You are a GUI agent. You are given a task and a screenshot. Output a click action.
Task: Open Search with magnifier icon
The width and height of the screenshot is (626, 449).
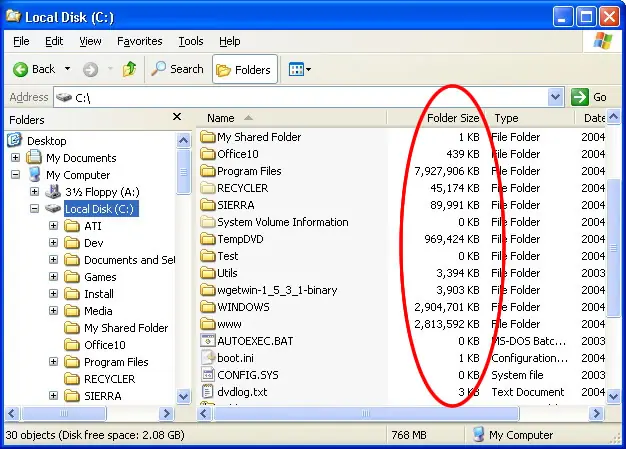point(177,69)
